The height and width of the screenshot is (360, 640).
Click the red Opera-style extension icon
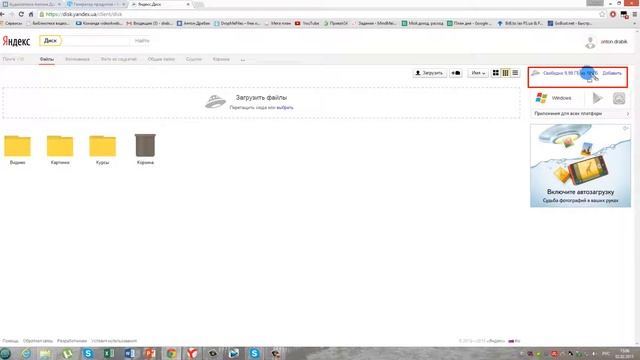coord(613,14)
